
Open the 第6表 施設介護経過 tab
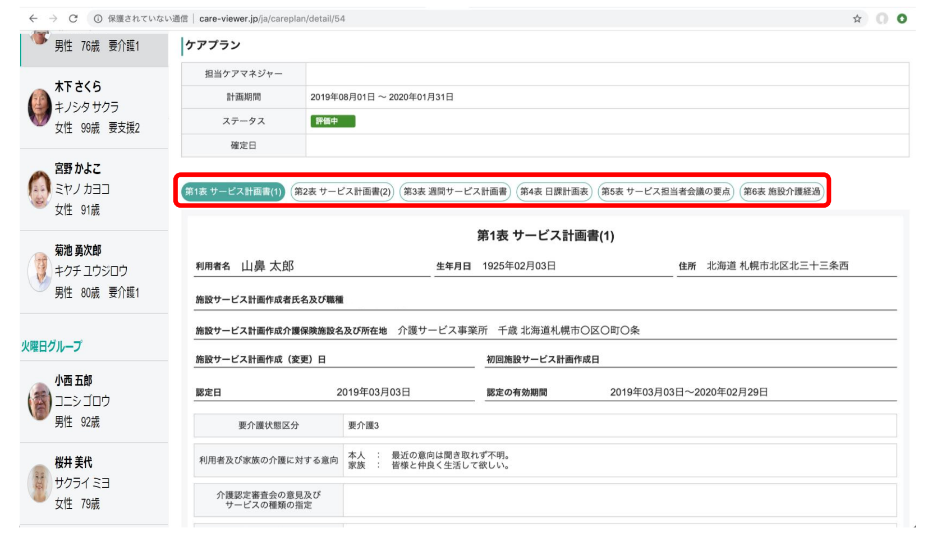pos(782,191)
